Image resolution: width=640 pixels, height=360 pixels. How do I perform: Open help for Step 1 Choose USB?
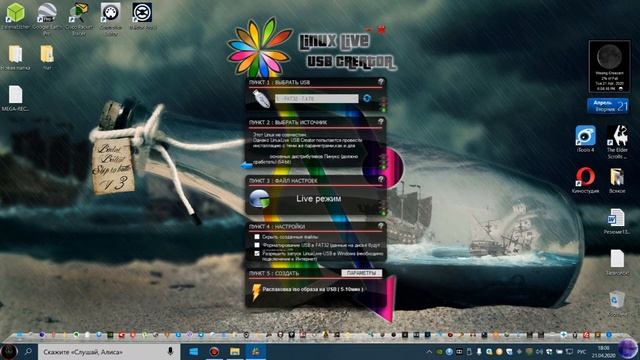(380, 82)
